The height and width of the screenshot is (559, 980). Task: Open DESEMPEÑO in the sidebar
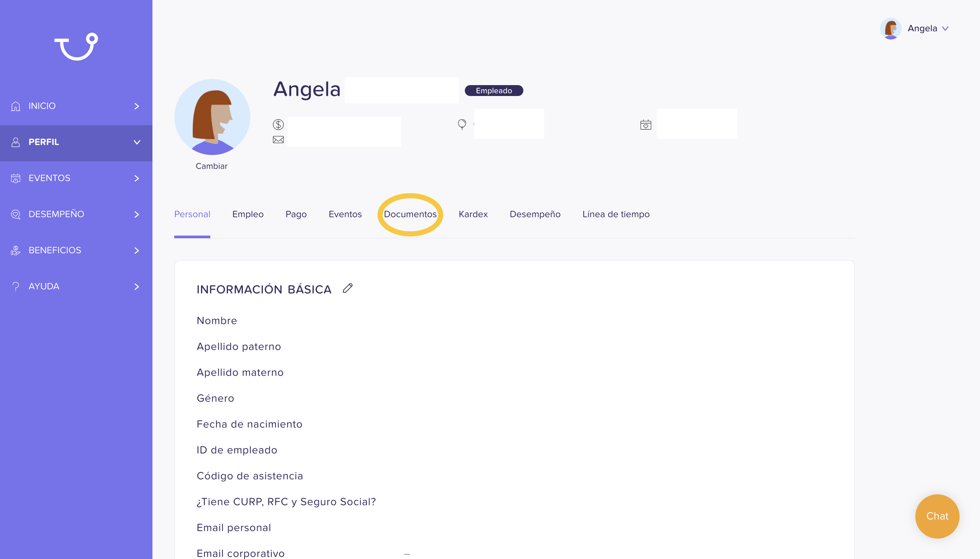pyautogui.click(x=76, y=214)
